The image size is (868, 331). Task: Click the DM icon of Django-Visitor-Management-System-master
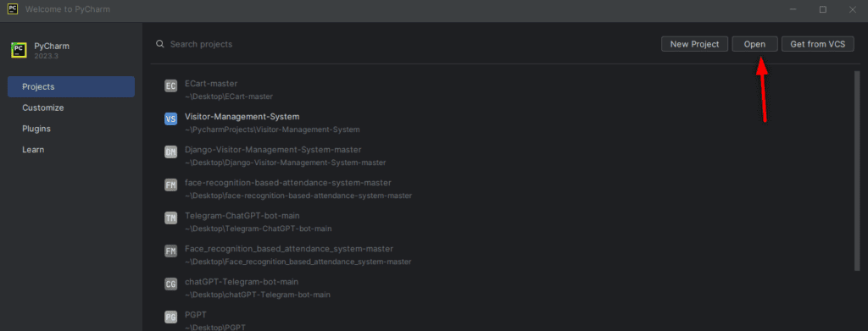[171, 152]
